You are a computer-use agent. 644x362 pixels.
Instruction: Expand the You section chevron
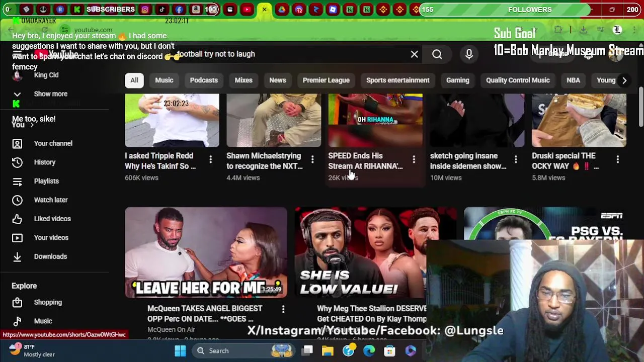point(32,125)
